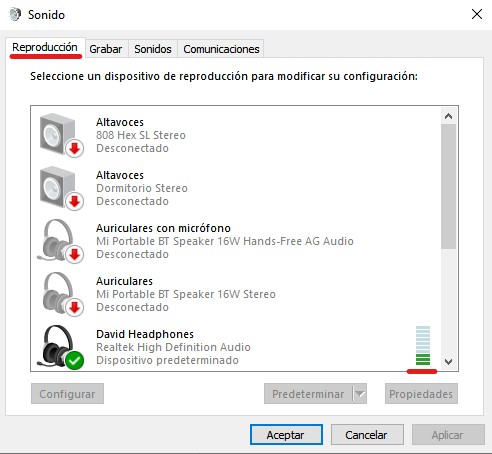The image size is (492, 454).
Task: Select 'Realtek High Definition Audio' text
Action: click(173, 347)
